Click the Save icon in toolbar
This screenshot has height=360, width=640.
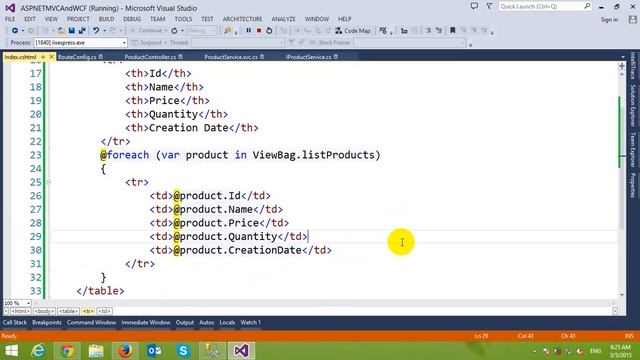[x=71, y=31]
